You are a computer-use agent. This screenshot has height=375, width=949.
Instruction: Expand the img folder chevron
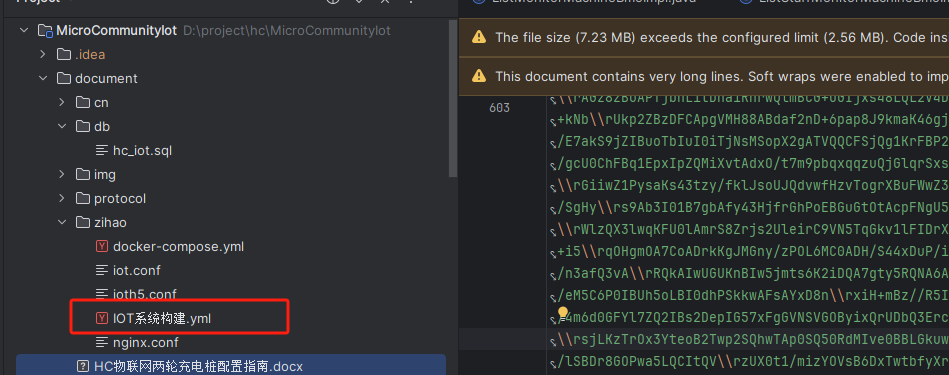pos(62,174)
